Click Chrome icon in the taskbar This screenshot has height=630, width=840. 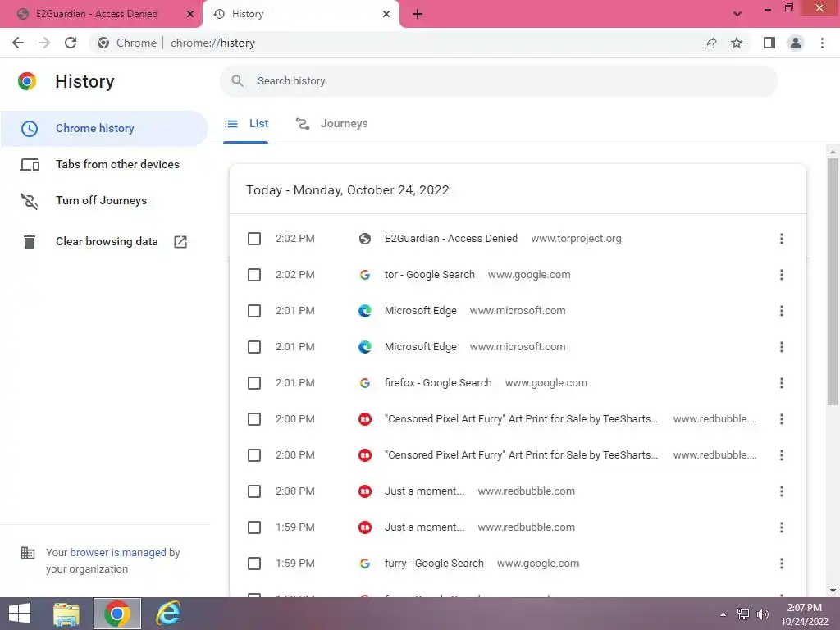(117, 614)
